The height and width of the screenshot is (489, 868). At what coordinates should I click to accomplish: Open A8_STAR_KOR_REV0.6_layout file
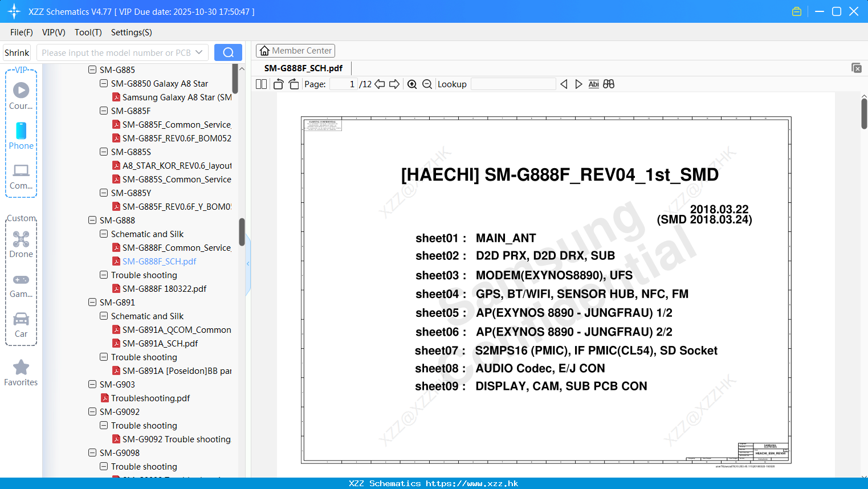tap(177, 165)
